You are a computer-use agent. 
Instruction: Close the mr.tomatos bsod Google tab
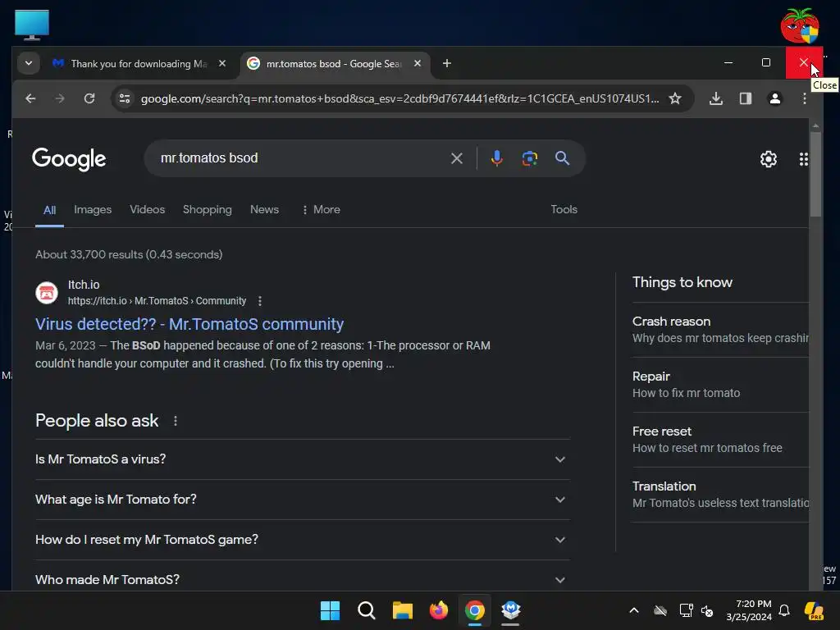pyautogui.click(x=418, y=63)
